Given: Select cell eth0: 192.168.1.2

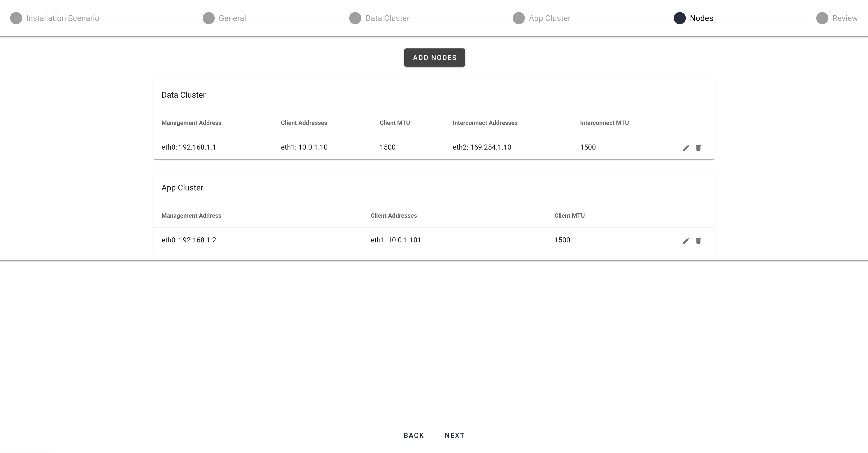Looking at the screenshot, I should pos(189,240).
